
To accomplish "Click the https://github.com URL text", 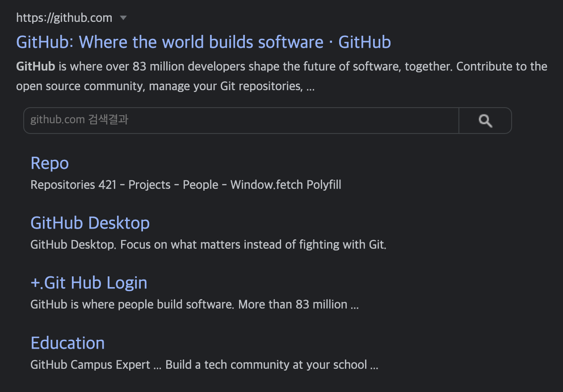I will coord(64,18).
